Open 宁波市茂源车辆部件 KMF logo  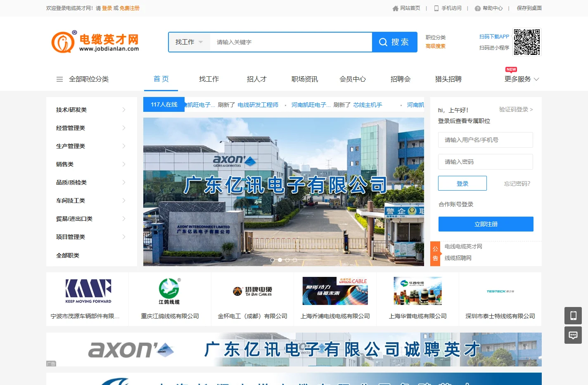88,291
